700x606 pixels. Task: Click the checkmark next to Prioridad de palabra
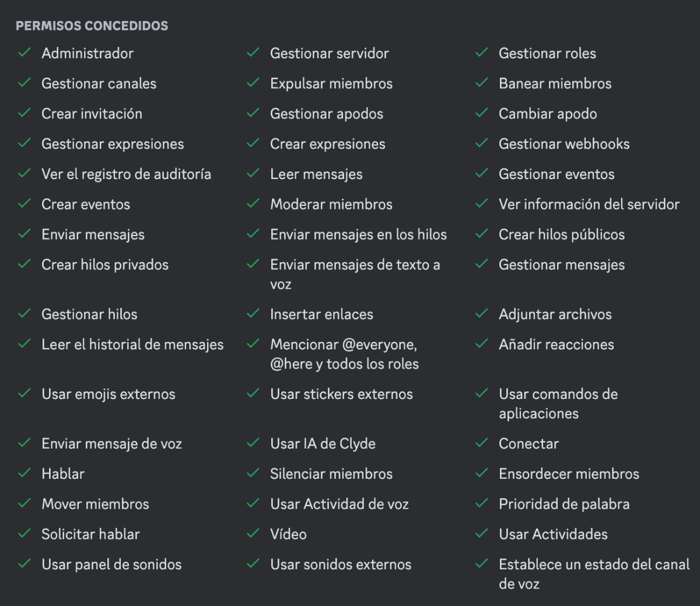click(x=482, y=504)
